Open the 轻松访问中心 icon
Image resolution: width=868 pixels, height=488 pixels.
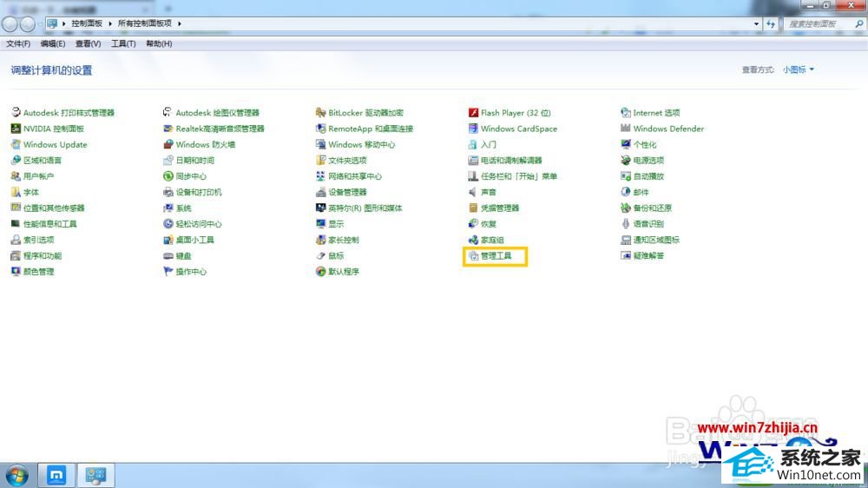(x=168, y=224)
